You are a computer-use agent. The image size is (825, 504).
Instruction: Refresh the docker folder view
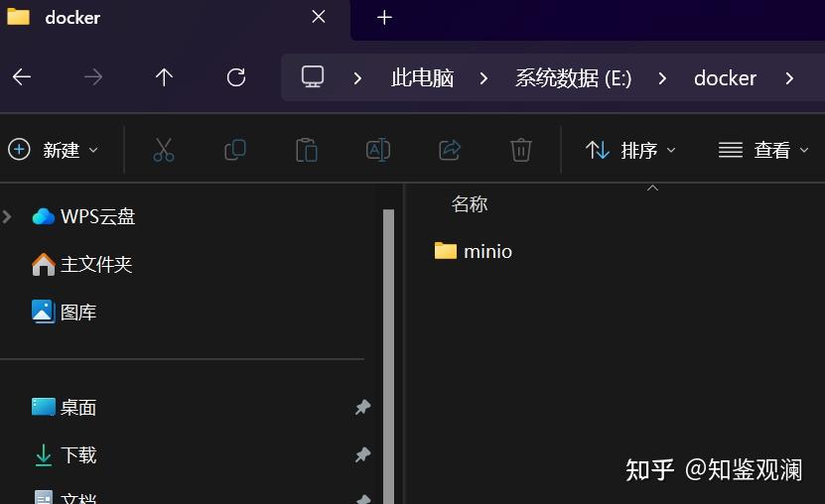236,77
